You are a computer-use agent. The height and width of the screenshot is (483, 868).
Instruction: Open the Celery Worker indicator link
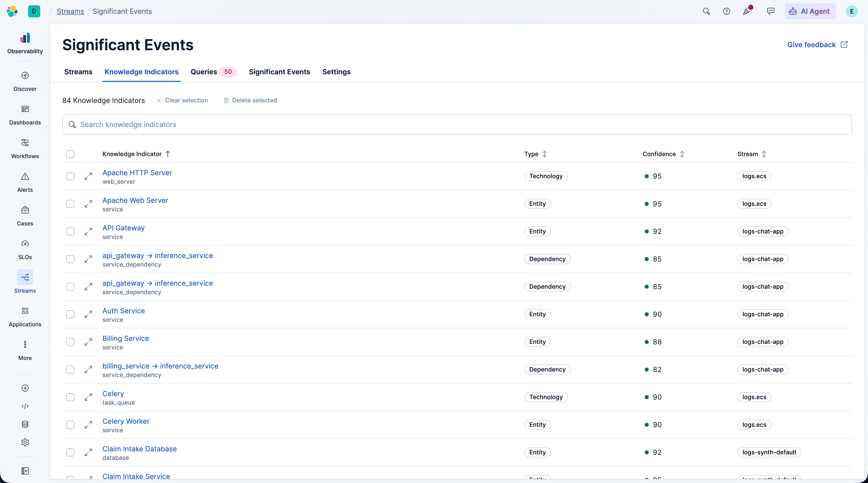point(126,421)
